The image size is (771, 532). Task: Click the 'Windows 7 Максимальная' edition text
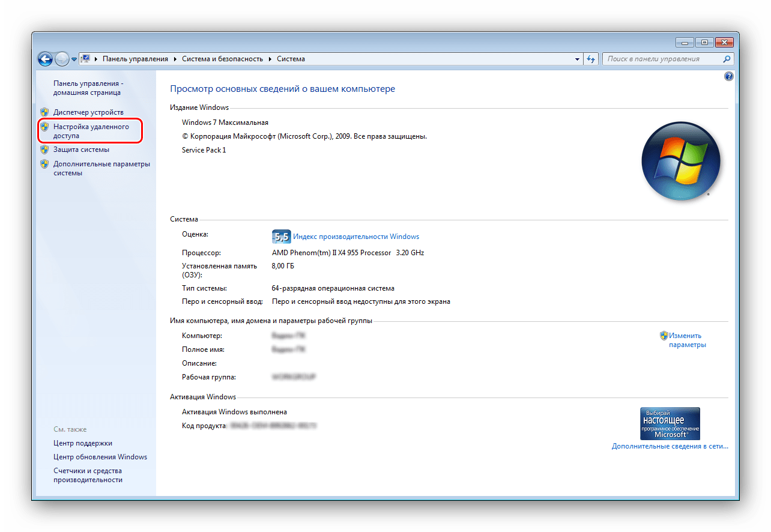tap(225, 122)
